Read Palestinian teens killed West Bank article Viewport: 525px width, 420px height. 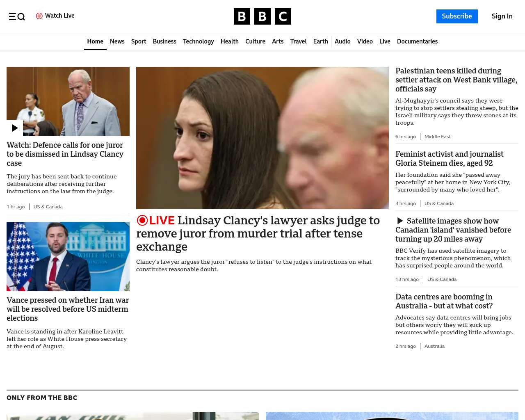[456, 80]
